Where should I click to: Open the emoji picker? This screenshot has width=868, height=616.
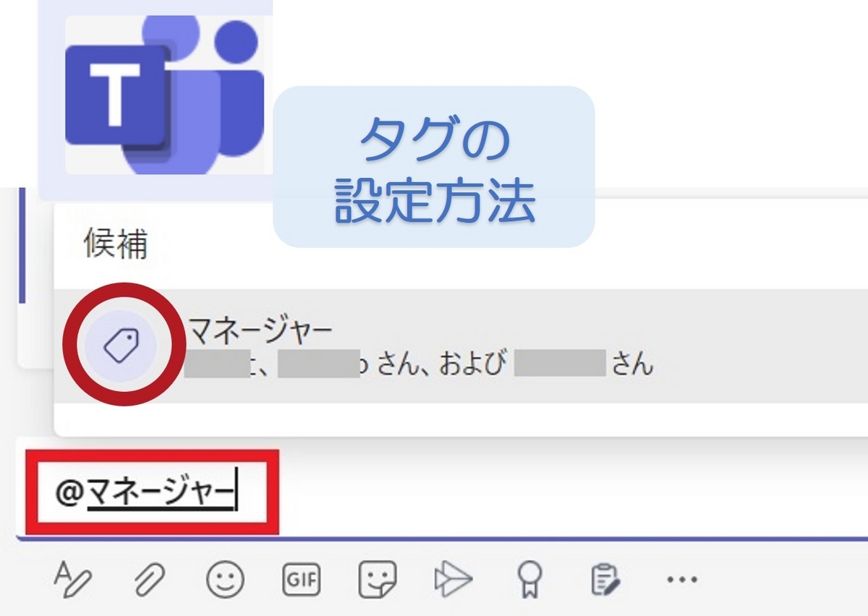pos(224,578)
